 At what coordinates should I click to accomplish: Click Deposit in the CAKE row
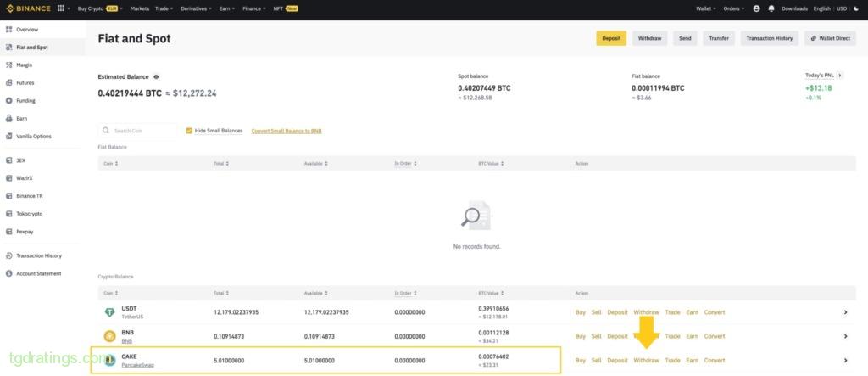pyautogui.click(x=617, y=361)
